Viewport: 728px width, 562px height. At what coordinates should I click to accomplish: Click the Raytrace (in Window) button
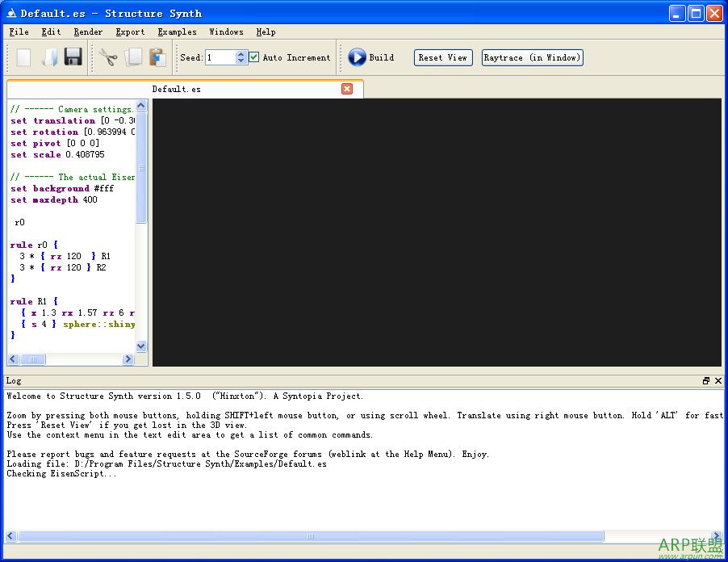(532, 57)
